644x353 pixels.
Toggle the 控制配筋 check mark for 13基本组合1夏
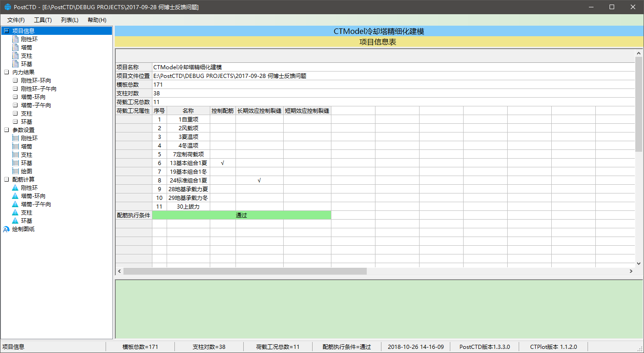(223, 163)
